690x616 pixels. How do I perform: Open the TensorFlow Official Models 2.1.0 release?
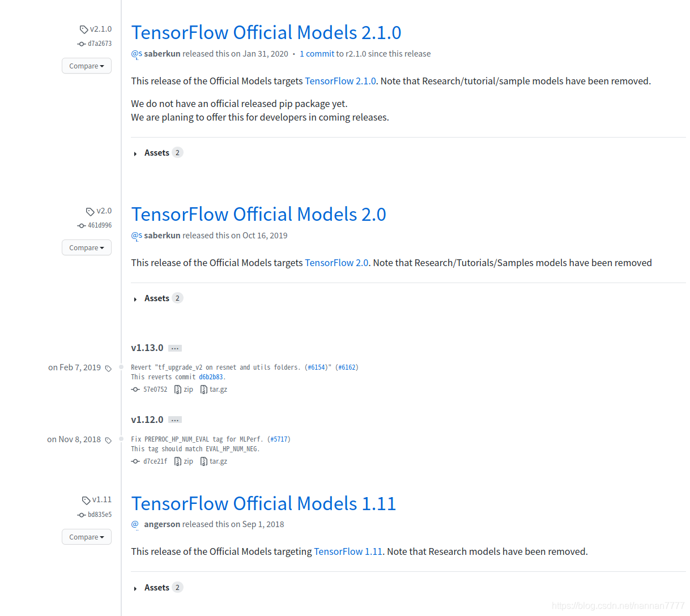(x=266, y=33)
